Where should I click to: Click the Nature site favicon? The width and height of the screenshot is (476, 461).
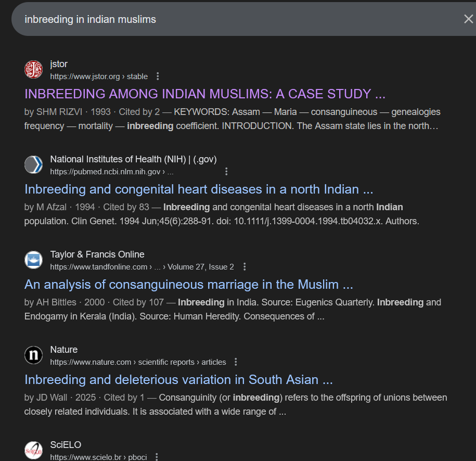pos(33,355)
